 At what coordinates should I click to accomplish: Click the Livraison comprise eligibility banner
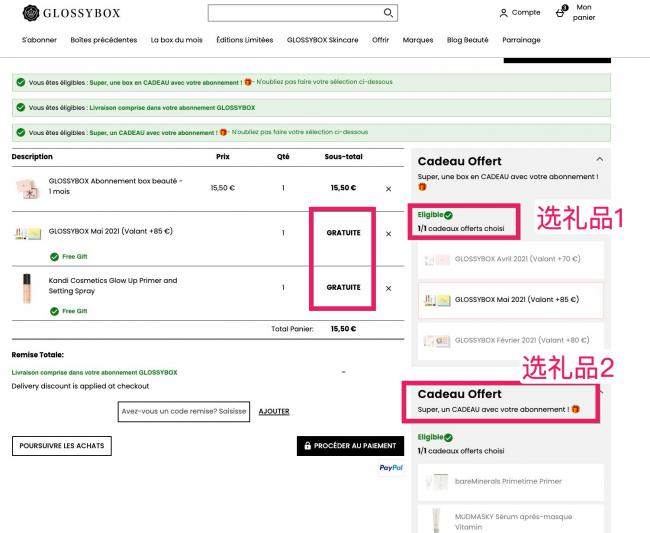pyautogui.click(x=311, y=108)
